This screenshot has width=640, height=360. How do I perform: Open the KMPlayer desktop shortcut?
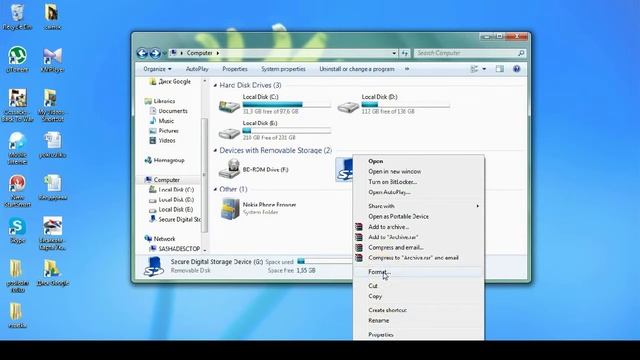pos(53,56)
